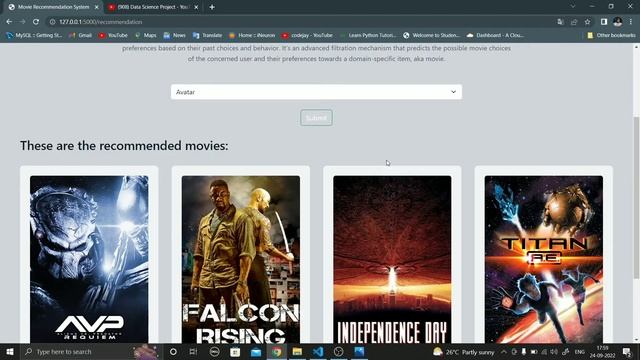Open OBS Studio on taskbar

tap(339, 351)
